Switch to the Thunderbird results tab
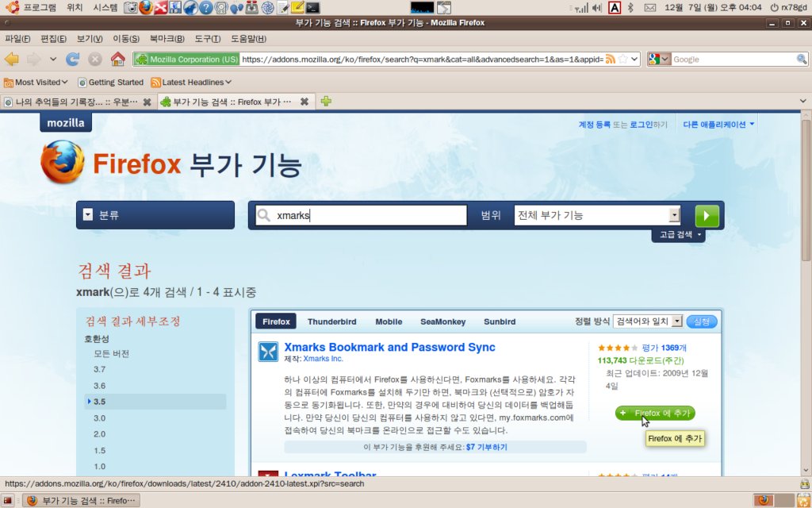Image resolution: width=812 pixels, height=508 pixels. (332, 321)
